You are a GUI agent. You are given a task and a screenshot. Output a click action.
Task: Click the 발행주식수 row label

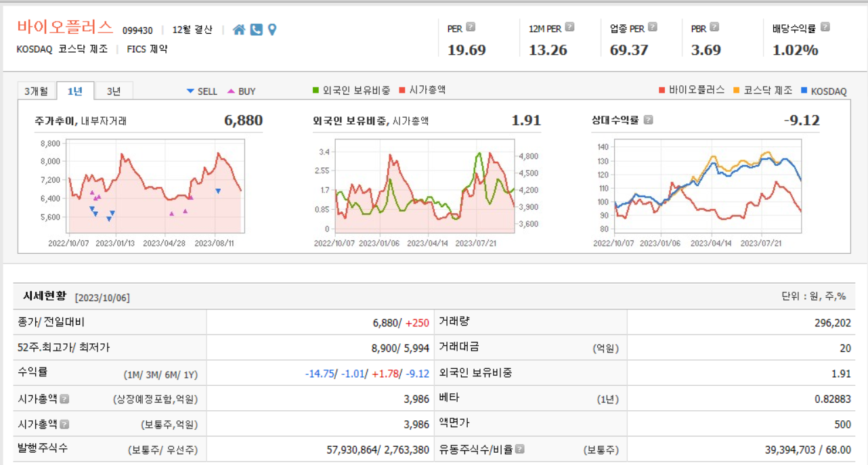click(x=43, y=448)
